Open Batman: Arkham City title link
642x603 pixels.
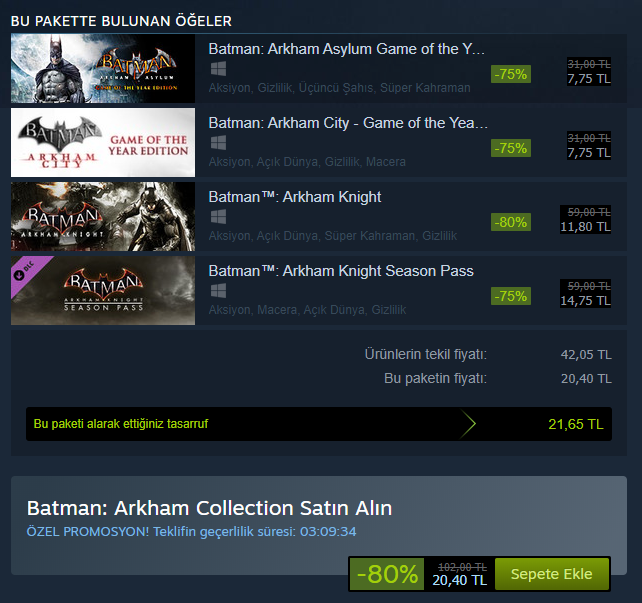pyautogui.click(x=348, y=122)
